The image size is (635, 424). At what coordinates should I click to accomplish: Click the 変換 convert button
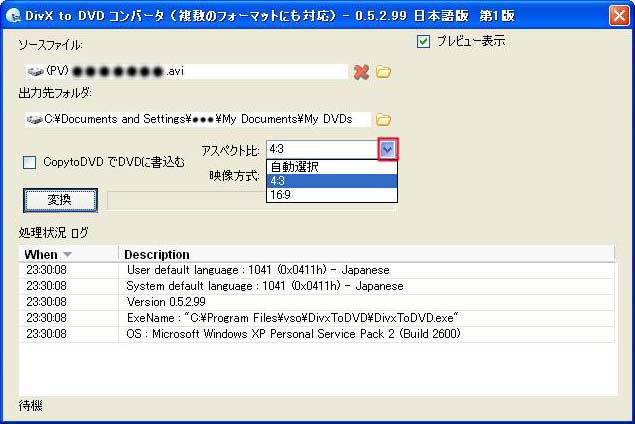(60, 200)
